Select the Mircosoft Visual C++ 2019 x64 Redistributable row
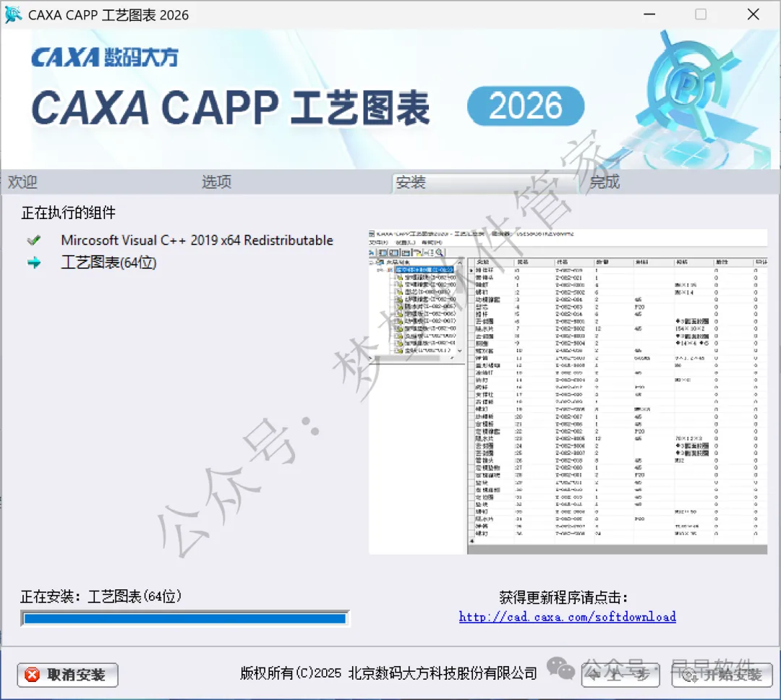Image resolution: width=781 pixels, height=700 pixels. coord(197,240)
